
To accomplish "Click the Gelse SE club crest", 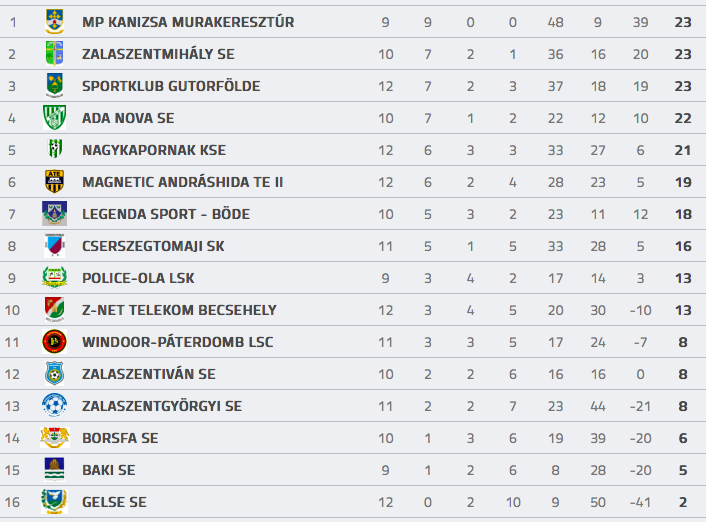I will click(x=54, y=501).
